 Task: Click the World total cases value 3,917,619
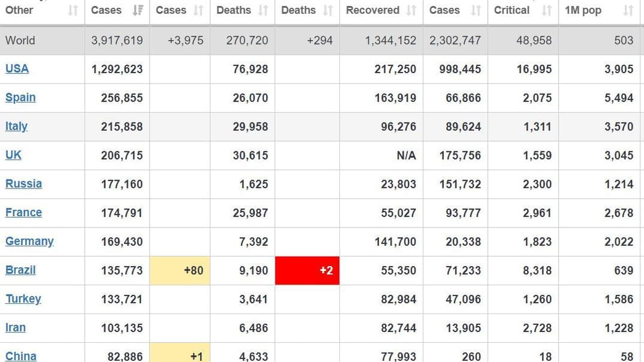(117, 40)
